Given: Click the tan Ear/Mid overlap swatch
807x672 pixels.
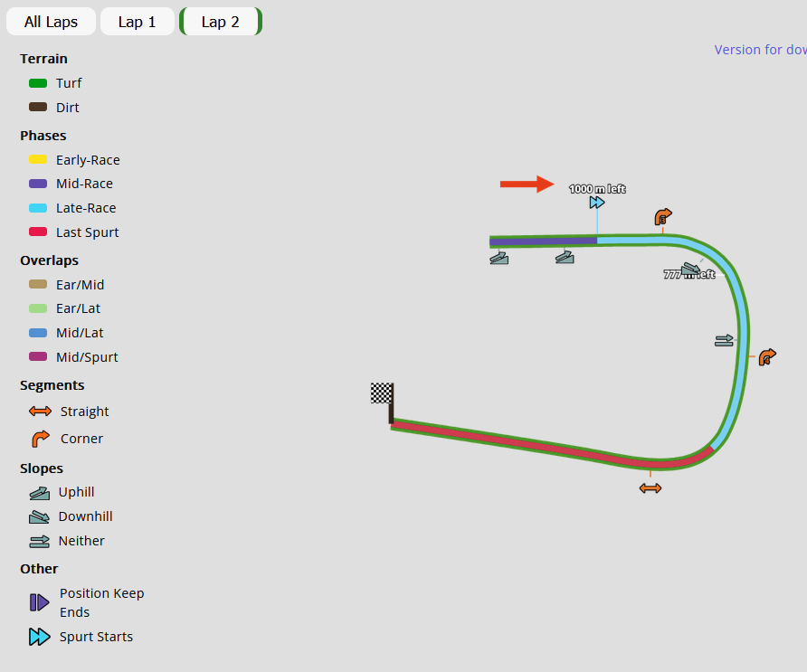Looking at the screenshot, I should point(38,284).
